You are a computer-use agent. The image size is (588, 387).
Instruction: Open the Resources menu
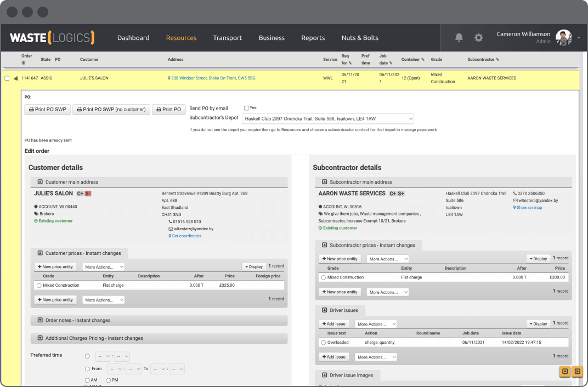[x=181, y=38]
